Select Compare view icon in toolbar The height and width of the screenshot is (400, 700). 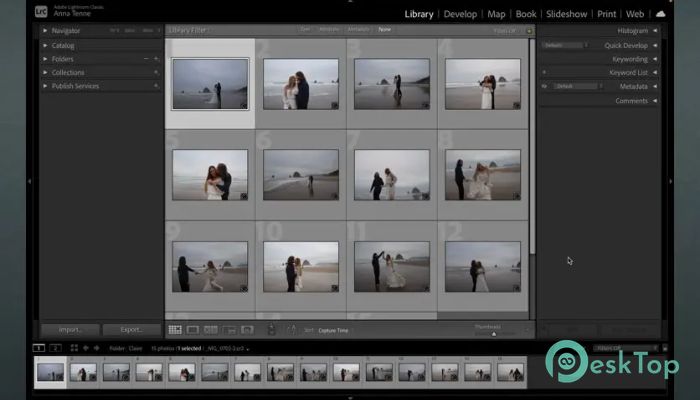[211, 330]
